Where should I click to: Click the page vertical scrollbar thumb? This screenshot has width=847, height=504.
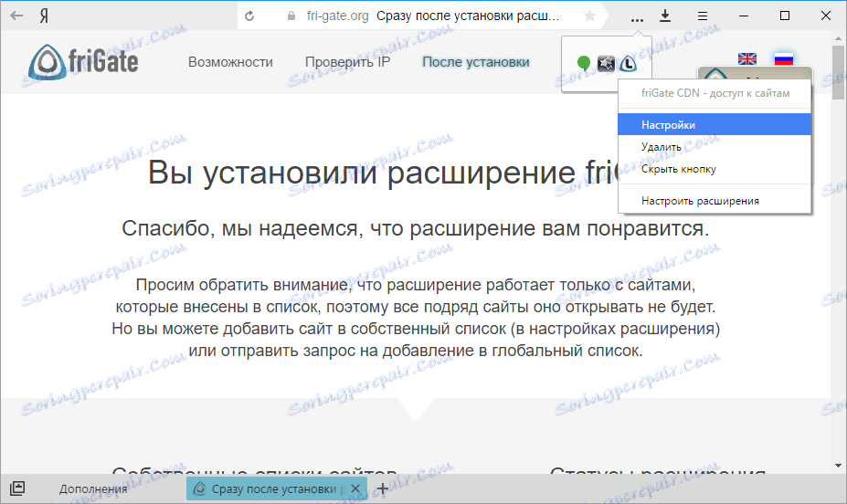point(838,73)
